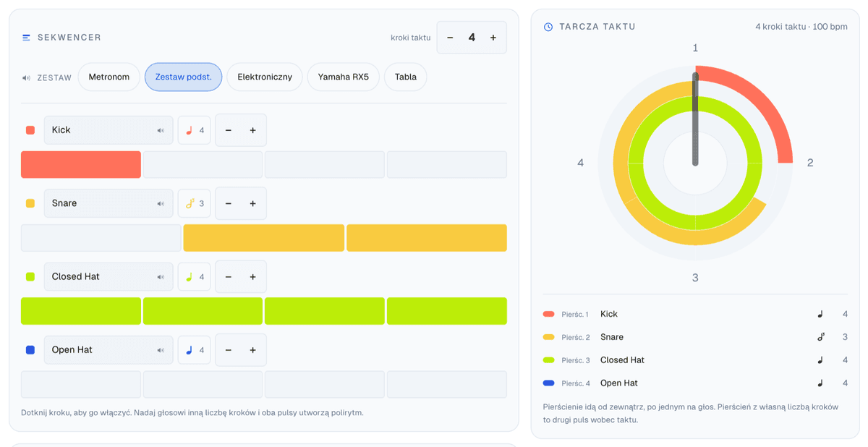The width and height of the screenshot is (868, 447).
Task: Click the speaker icon beside Closed Hat
Action: [x=161, y=277]
